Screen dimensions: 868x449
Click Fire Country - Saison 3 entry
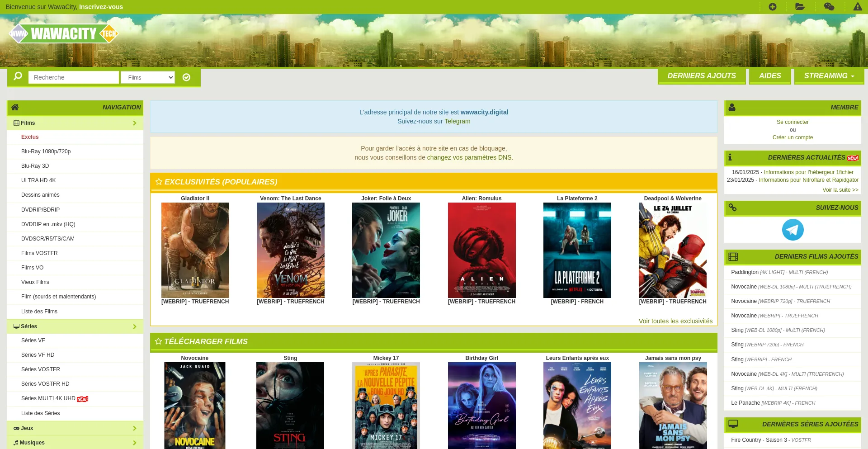tap(771, 440)
